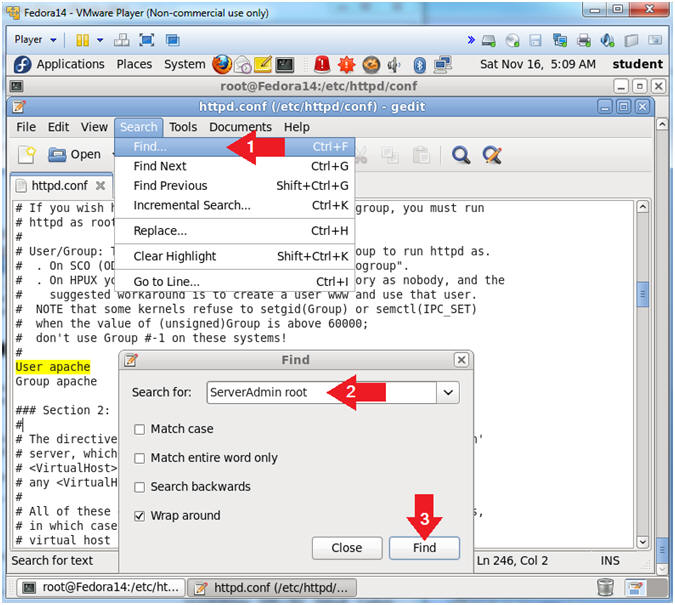Open the View menu in gedit
Image resolution: width=675 pixels, height=605 pixels.
tap(94, 127)
